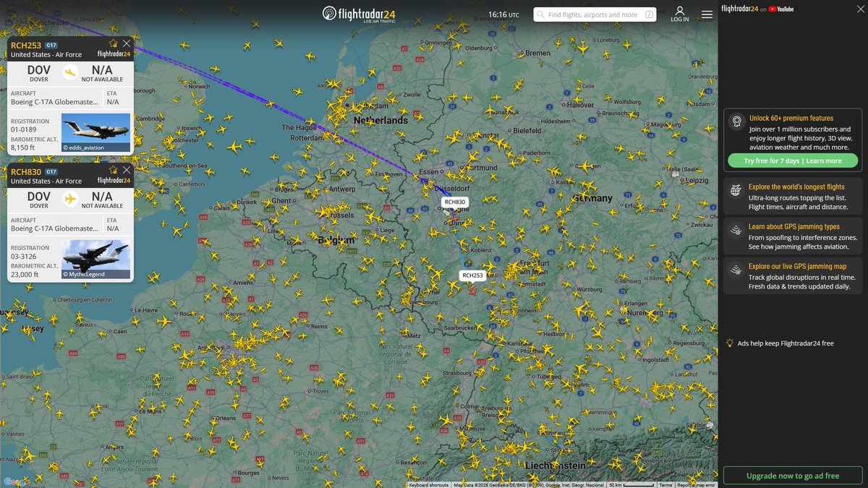Click Try free for 7 days button
This screenshot has height=488, width=868.
tap(793, 160)
